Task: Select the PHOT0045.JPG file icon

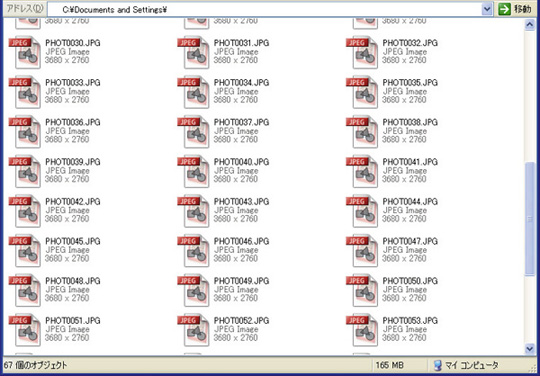Action: click(x=25, y=251)
